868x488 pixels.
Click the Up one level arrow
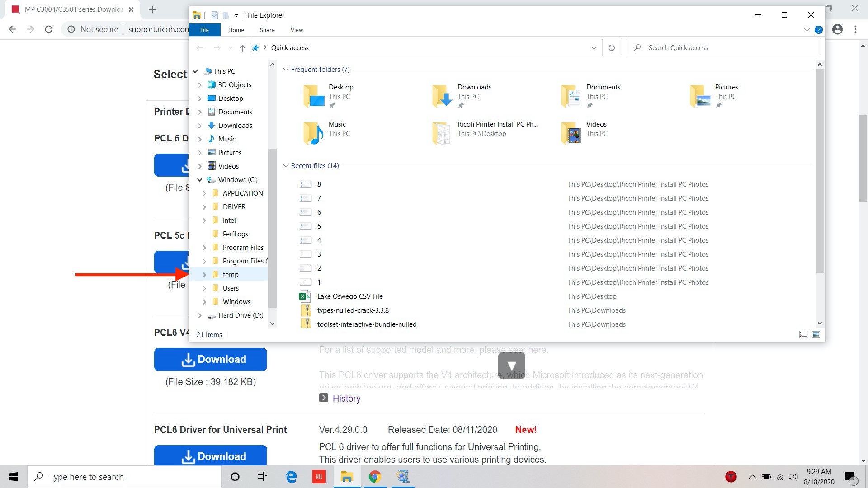click(242, 48)
